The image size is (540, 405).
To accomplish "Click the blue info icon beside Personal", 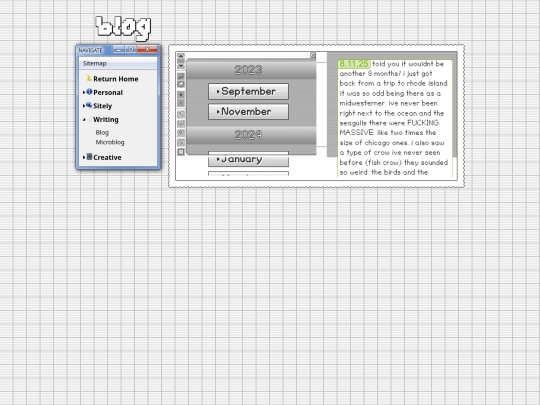I will click(x=89, y=92).
